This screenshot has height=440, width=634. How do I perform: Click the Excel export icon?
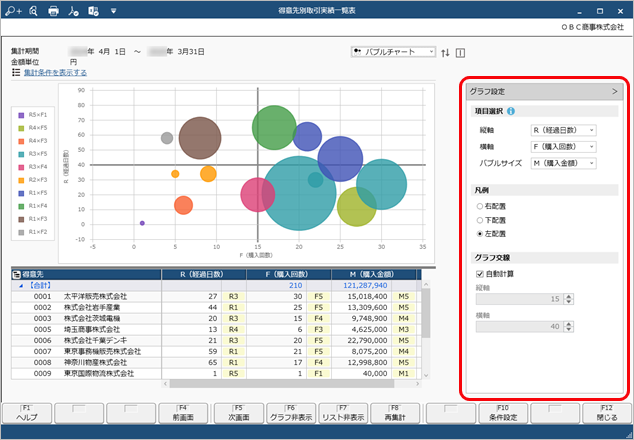(x=93, y=11)
